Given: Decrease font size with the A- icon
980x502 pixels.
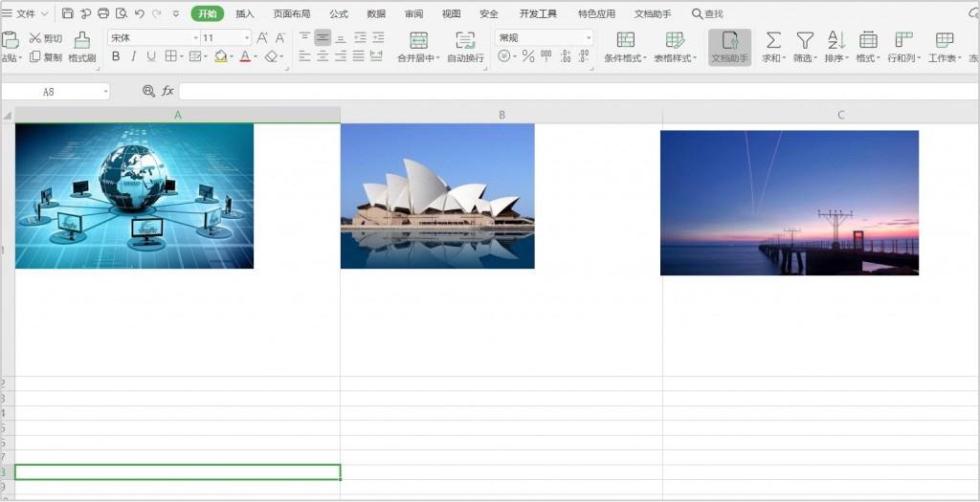Looking at the screenshot, I should 280,38.
